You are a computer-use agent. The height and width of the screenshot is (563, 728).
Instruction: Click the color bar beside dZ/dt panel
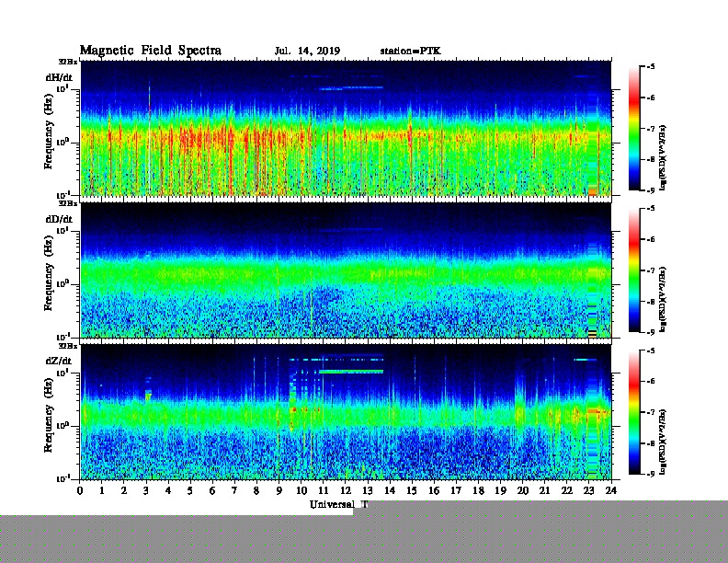(634, 412)
